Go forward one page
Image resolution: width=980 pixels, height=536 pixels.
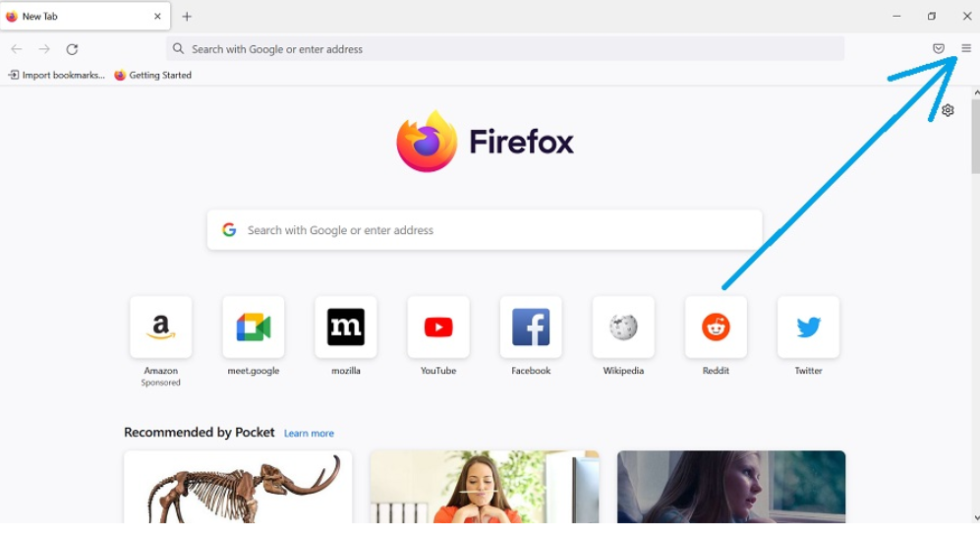(x=44, y=49)
